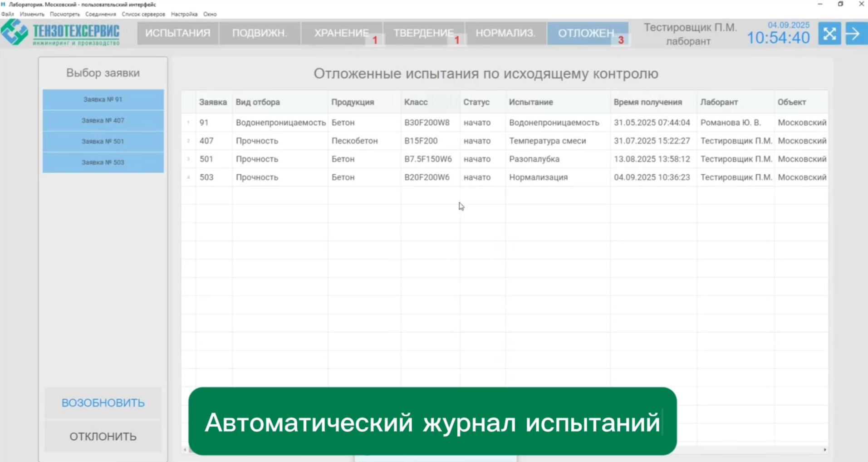The image size is (868, 462).
Task: Click the application icon in title bar
Action: 4,4
